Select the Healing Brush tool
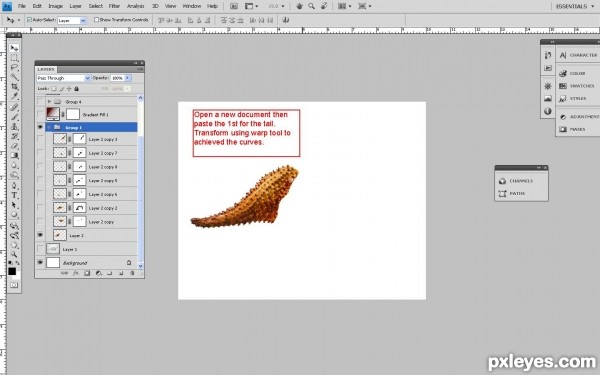Screen dimensions: 600x375 tap(14, 107)
